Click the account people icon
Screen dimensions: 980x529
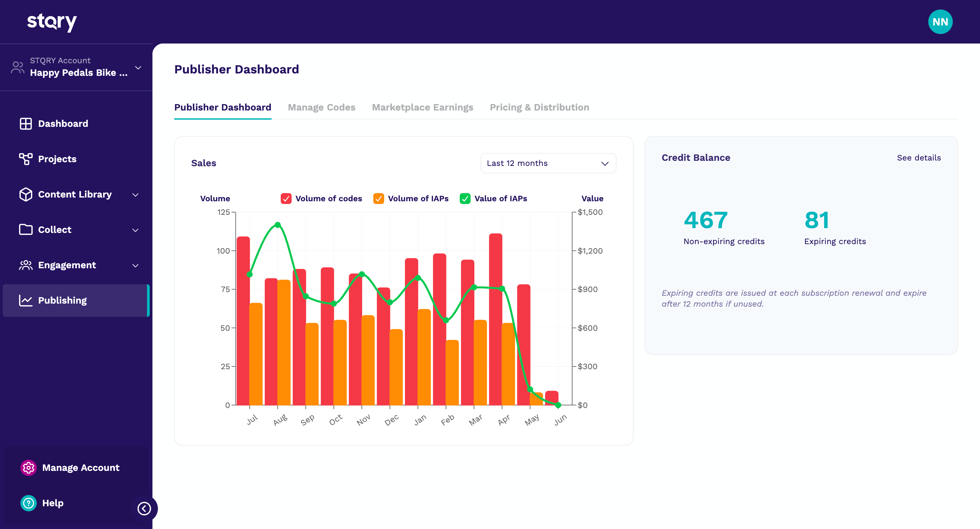(x=17, y=67)
